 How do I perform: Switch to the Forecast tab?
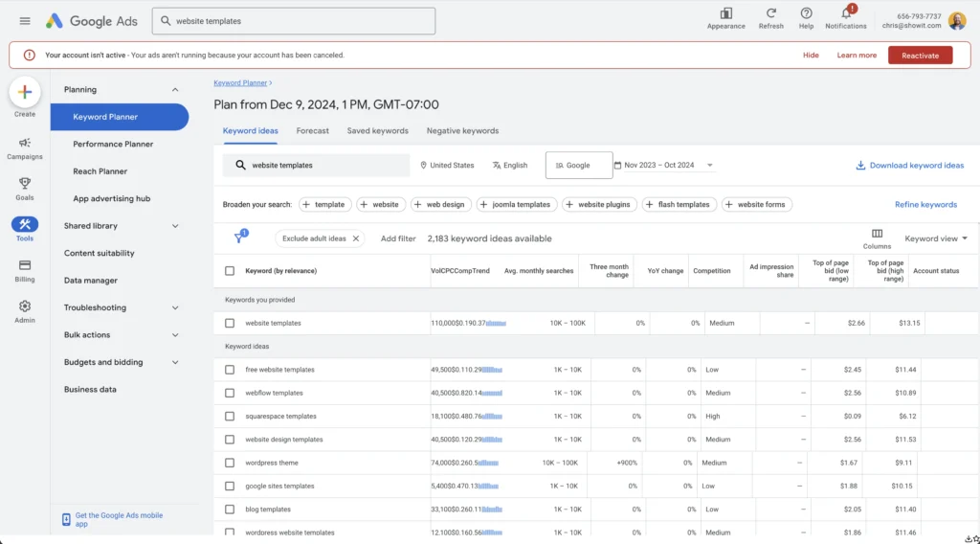pyautogui.click(x=312, y=131)
